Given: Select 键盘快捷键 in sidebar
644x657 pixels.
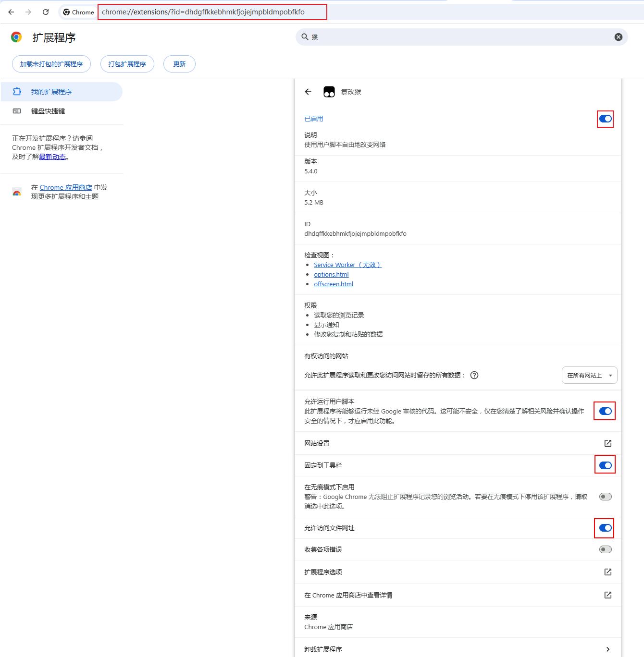Looking at the screenshot, I should pos(48,111).
